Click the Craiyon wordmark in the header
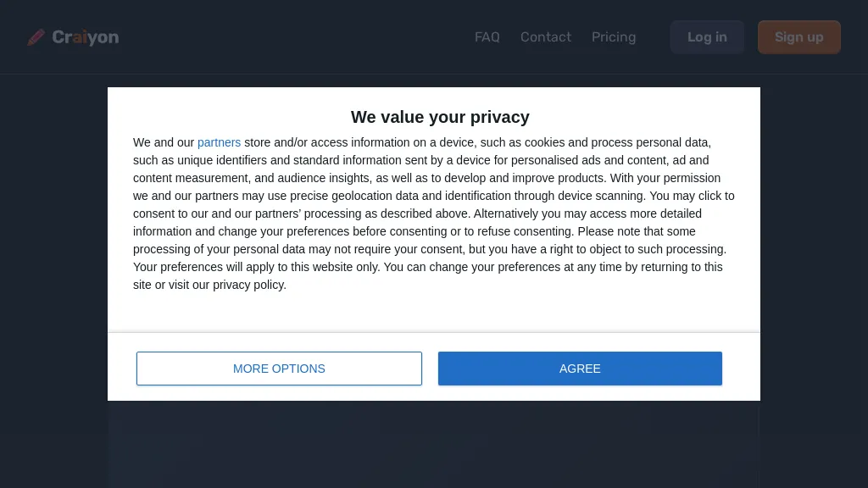 (85, 37)
